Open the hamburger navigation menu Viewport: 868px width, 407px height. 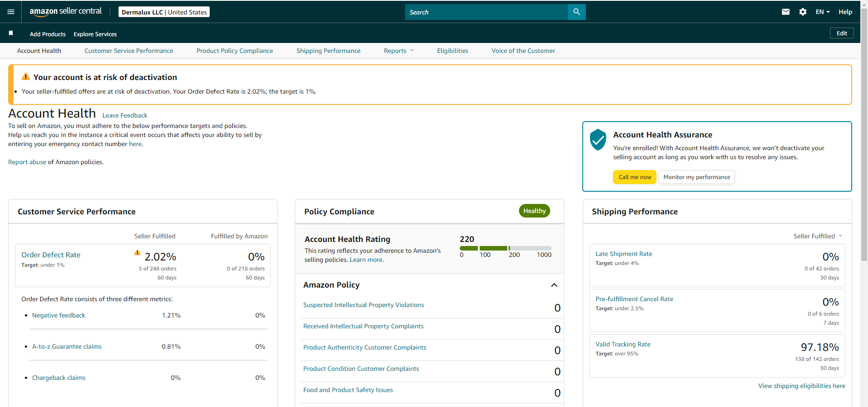[x=11, y=12]
